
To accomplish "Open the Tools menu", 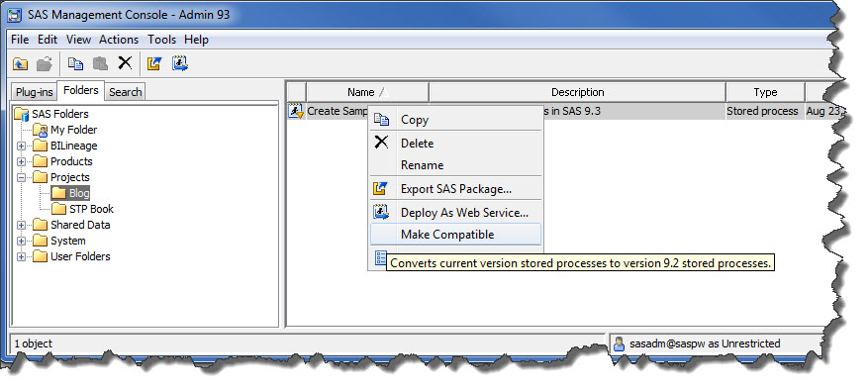I will tap(161, 40).
